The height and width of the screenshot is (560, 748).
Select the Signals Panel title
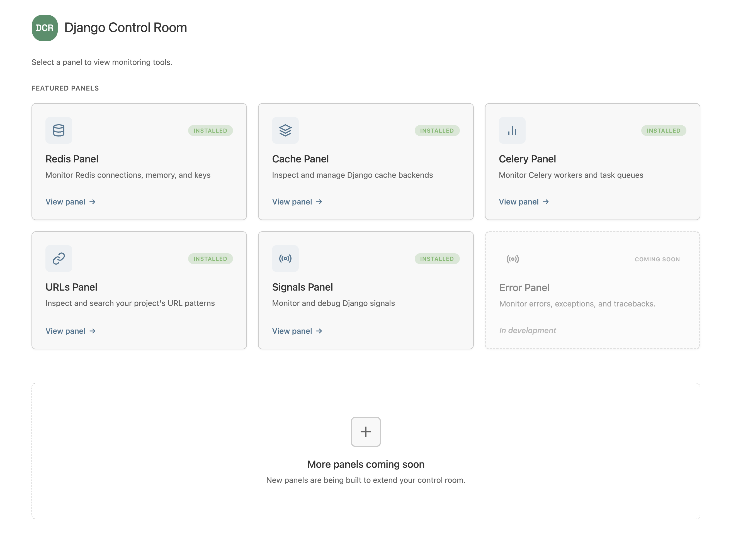pos(302,287)
